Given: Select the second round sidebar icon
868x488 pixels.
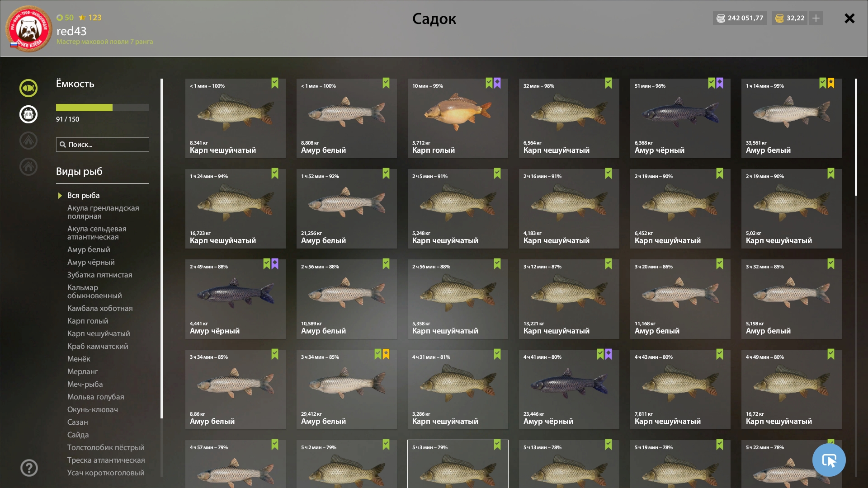Looking at the screenshot, I should [x=28, y=114].
